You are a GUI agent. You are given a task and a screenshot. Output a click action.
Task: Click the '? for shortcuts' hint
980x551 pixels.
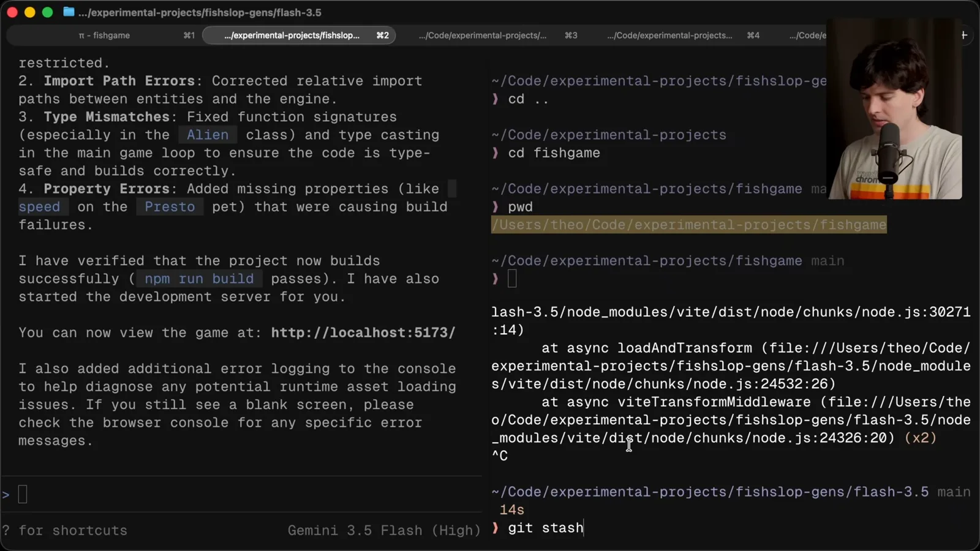pyautogui.click(x=65, y=530)
